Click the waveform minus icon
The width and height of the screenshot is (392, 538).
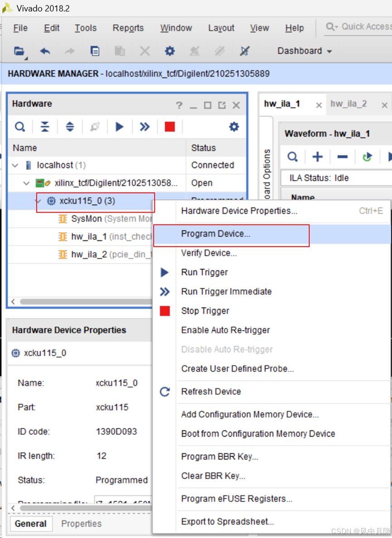click(x=342, y=157)
